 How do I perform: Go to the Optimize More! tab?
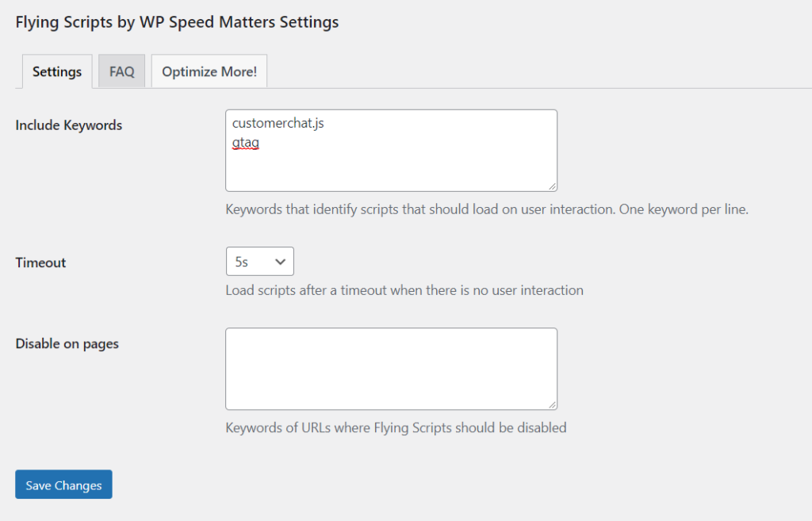tap(209, 71)
